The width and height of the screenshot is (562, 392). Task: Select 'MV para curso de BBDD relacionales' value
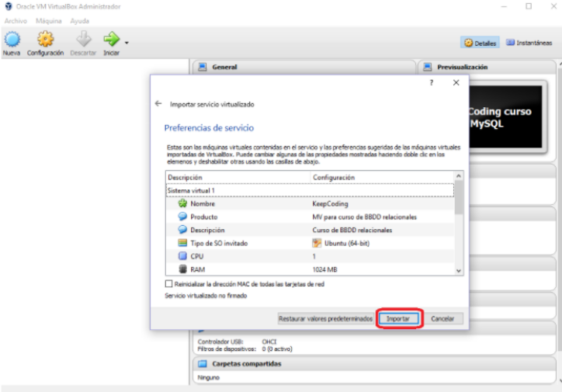pyautogui.click(x=365, y=217)
